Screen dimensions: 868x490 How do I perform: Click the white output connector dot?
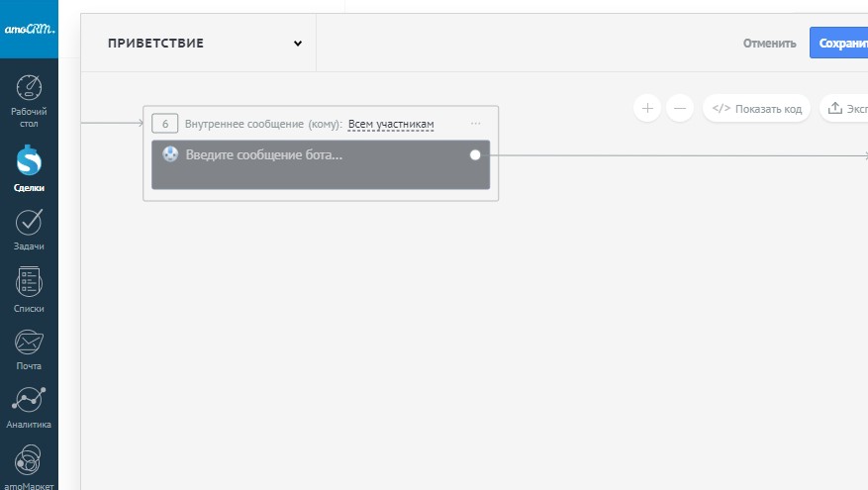[475, 154]
